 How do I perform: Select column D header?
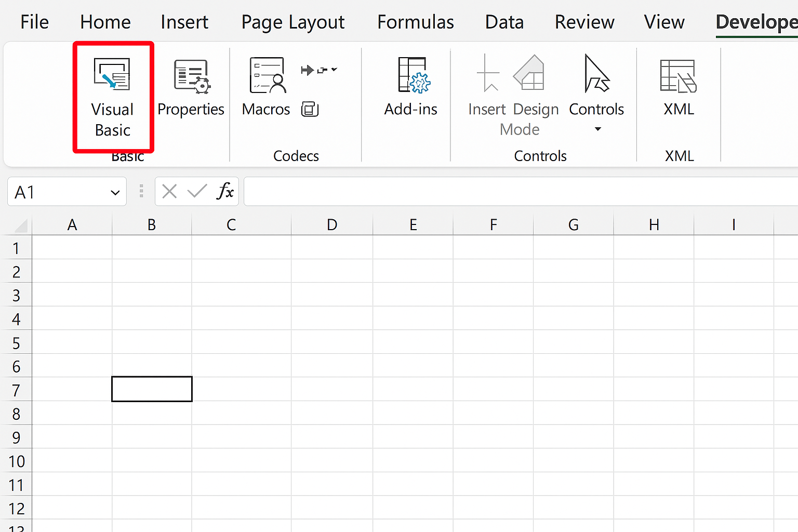click(x=332, y=225)
